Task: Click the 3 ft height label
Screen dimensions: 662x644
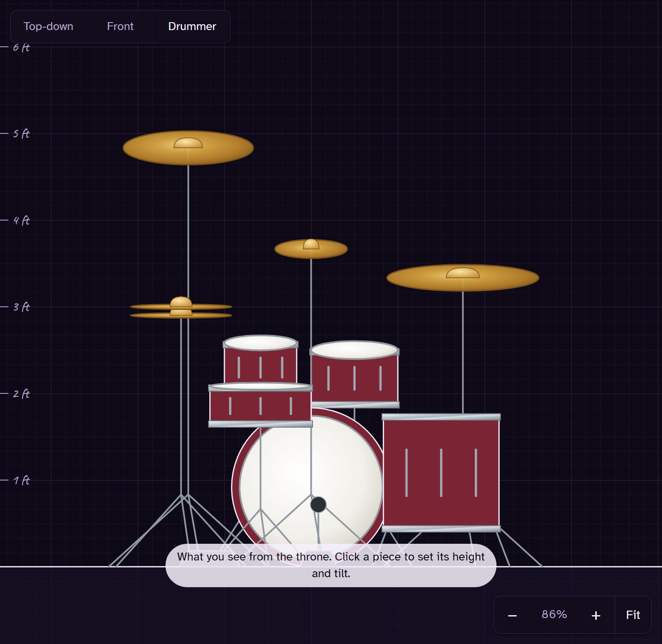Action: [x=21, y=307]
